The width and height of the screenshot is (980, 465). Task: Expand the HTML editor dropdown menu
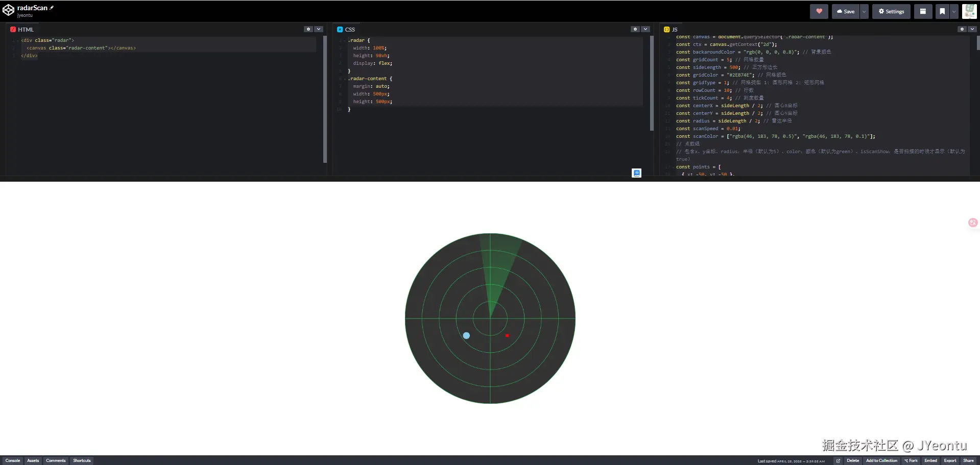pyautogui.click(x=319, y=29)
